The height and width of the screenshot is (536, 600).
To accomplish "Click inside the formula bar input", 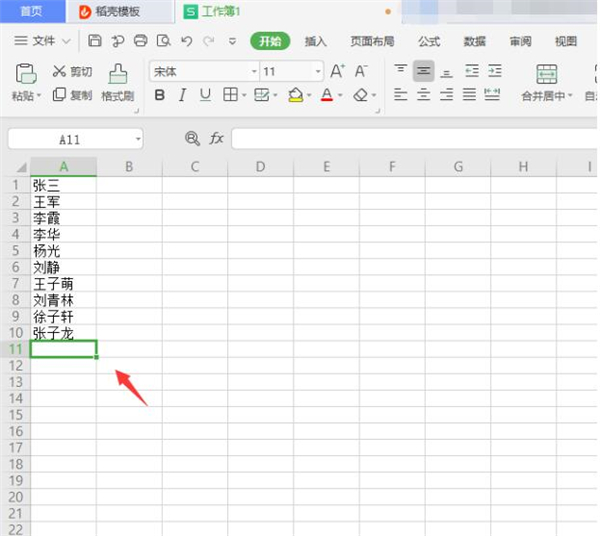I will (x=416, y=138).
